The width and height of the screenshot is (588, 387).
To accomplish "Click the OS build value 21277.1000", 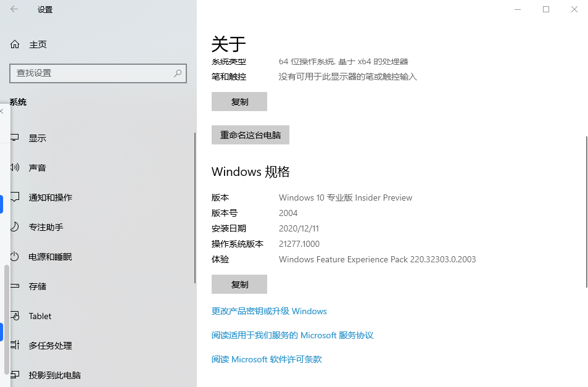I will click(x=299, y=244).
